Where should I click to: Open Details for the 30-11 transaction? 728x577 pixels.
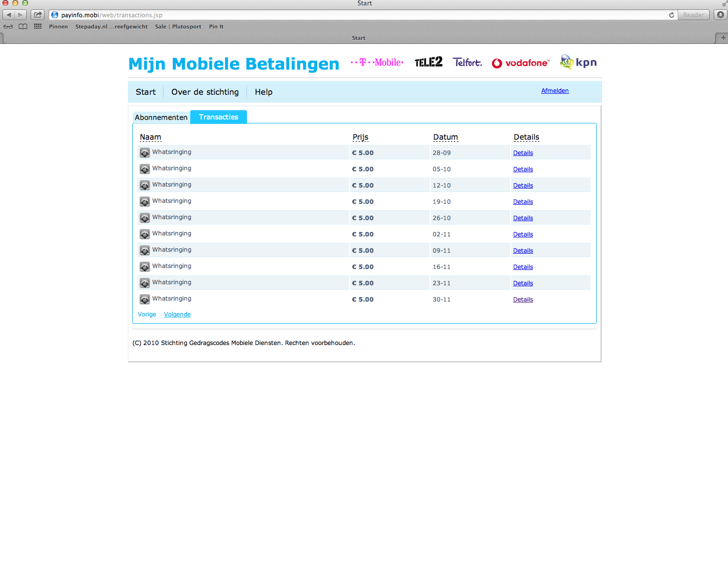coord(523,300)
